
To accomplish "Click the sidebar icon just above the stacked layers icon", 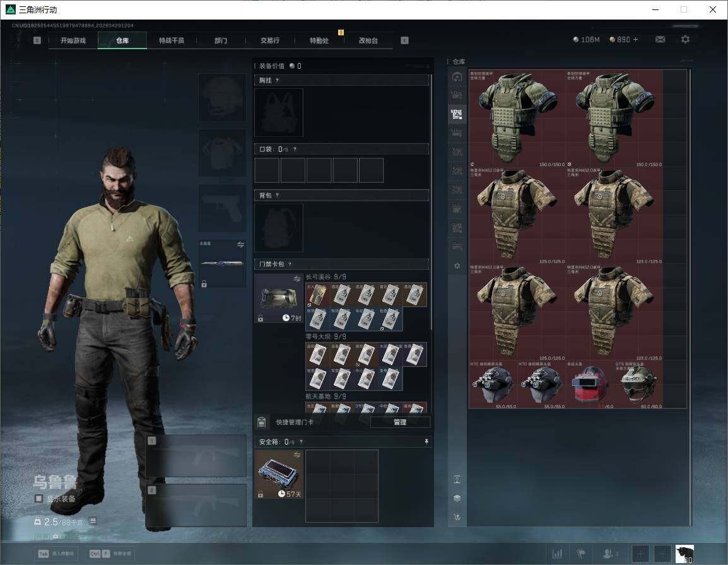I will point(457,479).
